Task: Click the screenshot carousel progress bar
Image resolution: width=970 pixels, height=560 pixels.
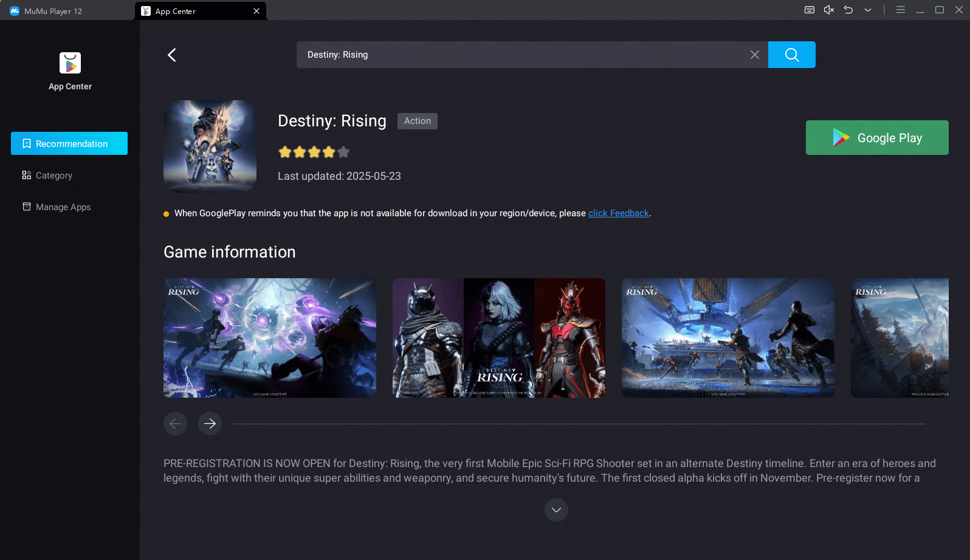Action: (579, 424)
